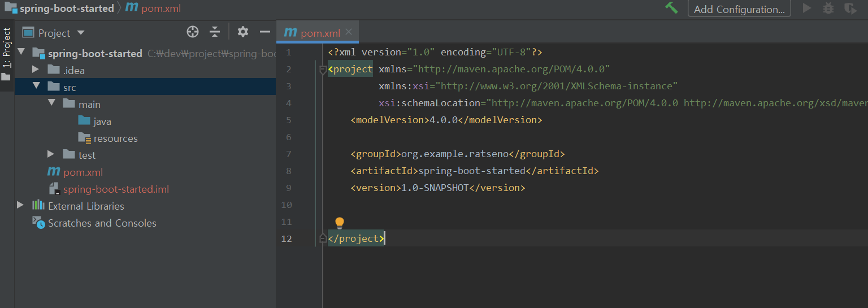Click the project module folder icon in breadcrumb
The image size is (868, 308).
10,8
